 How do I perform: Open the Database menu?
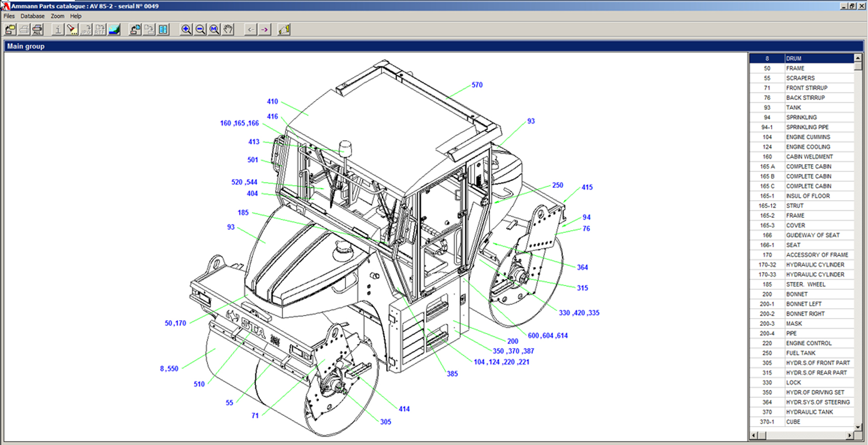pyautogui.click(x=32, y=16)
